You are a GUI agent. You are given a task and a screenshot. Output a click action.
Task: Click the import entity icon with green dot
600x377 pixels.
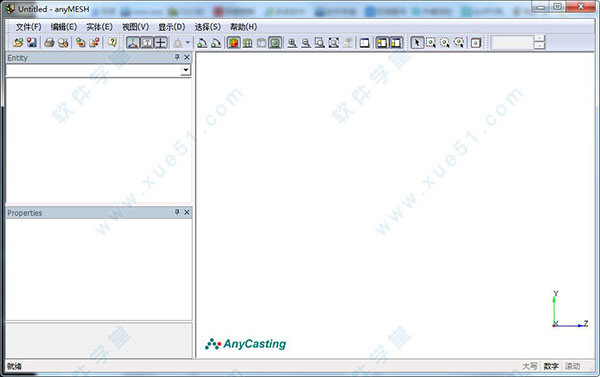click(80, 42)
